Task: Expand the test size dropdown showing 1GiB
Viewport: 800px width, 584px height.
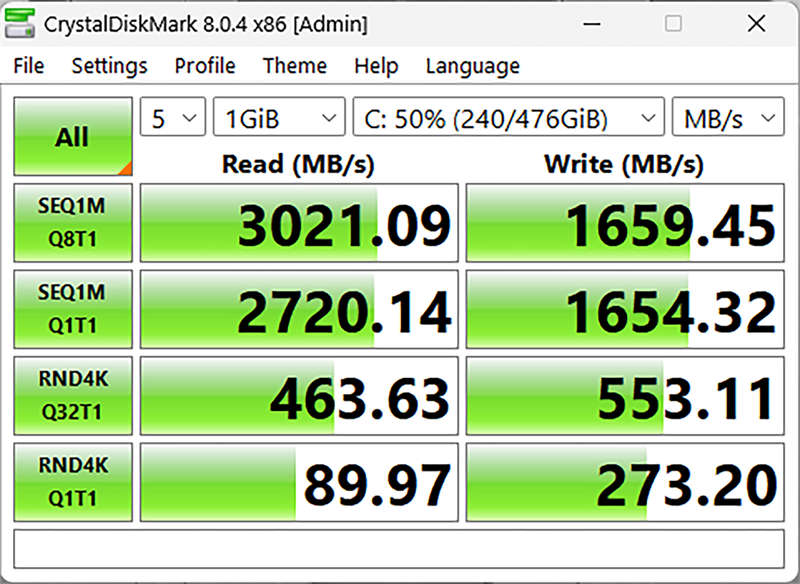Action: (279, 117)
